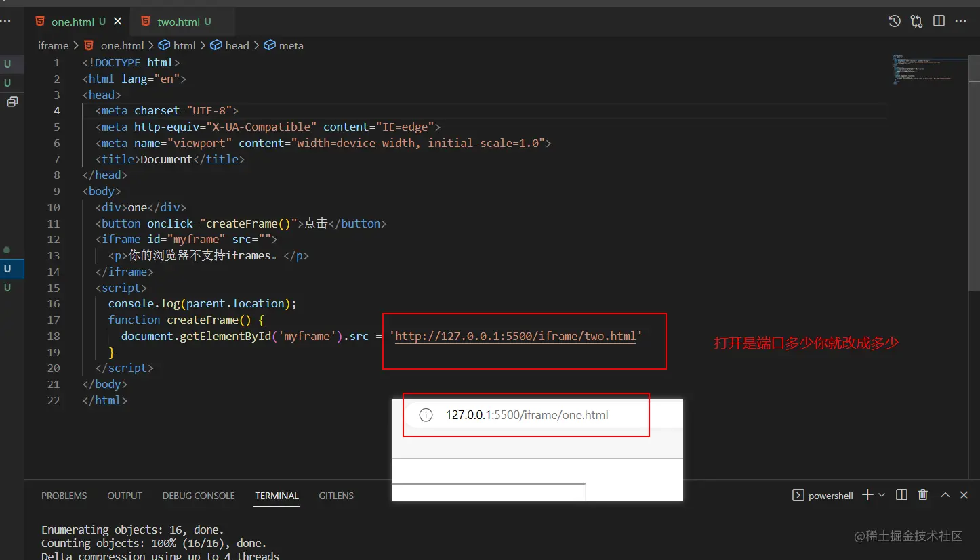Create a new terminal with plus icon

tap(867, 495)
